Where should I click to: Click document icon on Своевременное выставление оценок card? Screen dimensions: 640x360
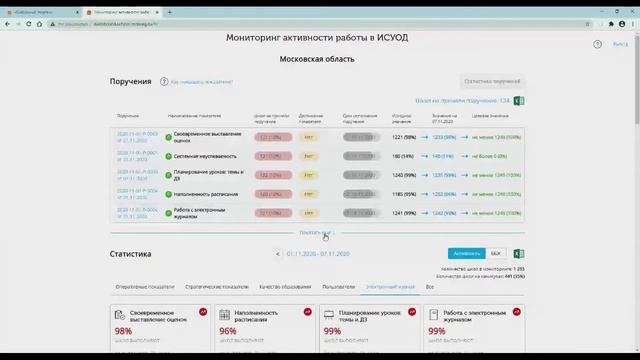click(120, 315)
